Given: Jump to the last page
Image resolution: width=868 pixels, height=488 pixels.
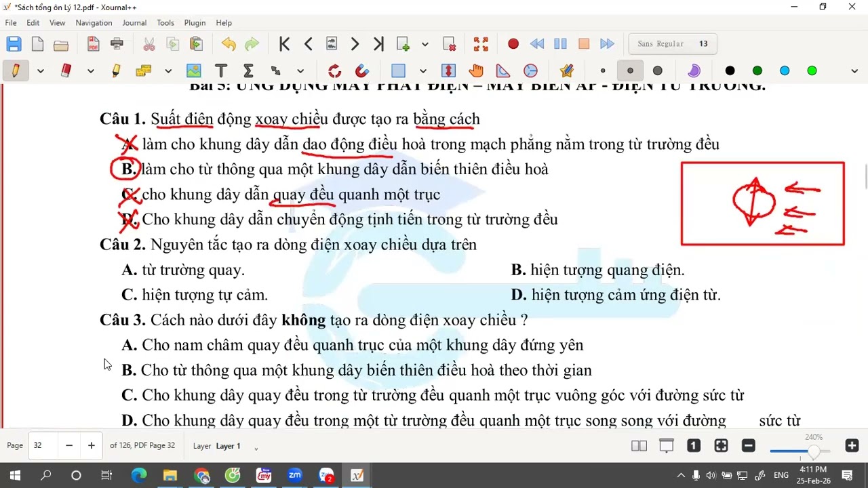Looking at the screenshot, I should pyautogui.click(x=378, y=44).
